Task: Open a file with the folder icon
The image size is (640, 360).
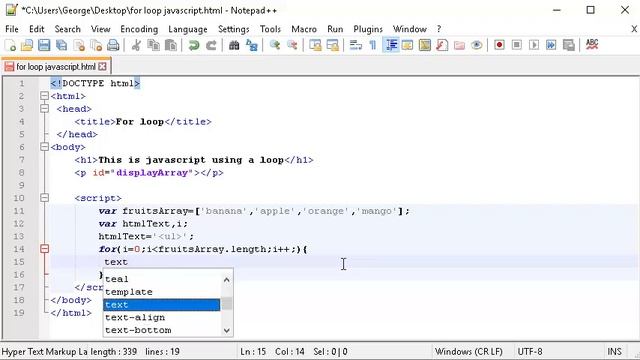Action: [27, 45]
